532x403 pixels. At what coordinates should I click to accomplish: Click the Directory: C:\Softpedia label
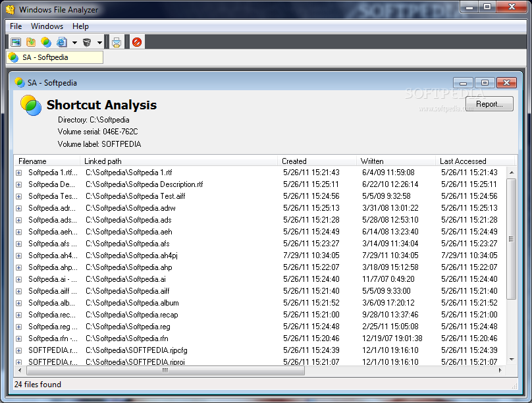click(93, 120)
